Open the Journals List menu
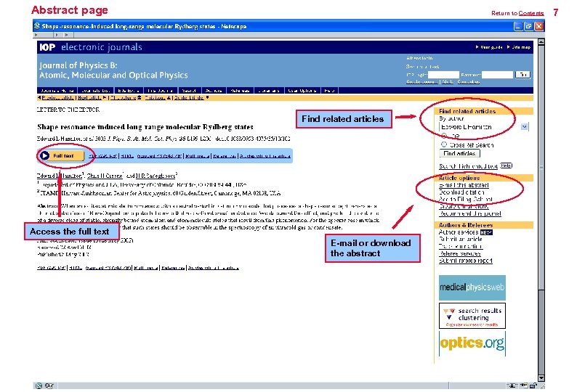 click(x=96, y=91)
